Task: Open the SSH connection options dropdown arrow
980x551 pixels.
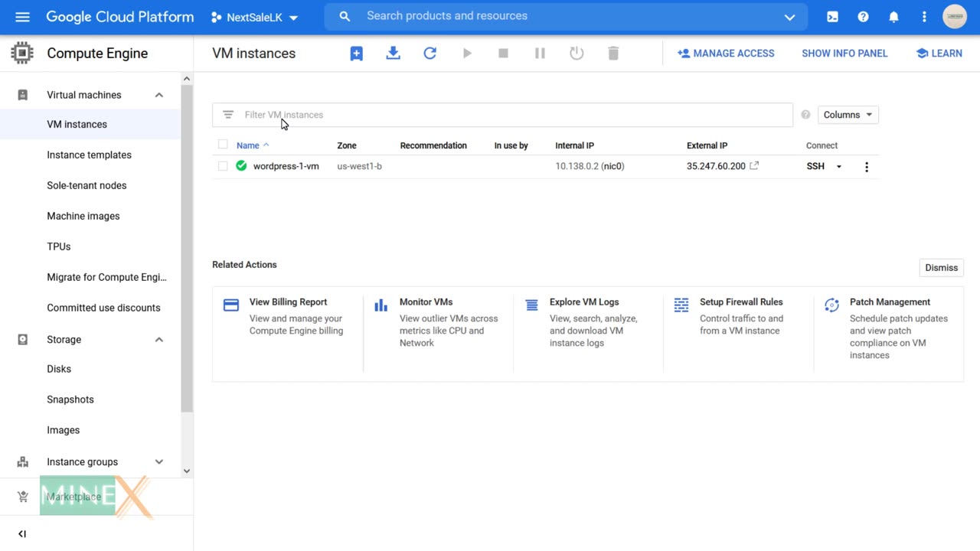Action: (839, 167)
